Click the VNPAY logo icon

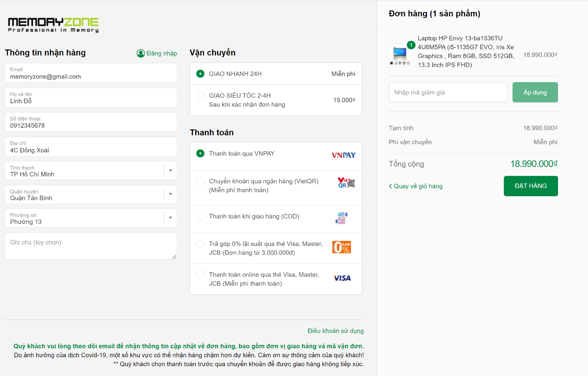point(343,155)
